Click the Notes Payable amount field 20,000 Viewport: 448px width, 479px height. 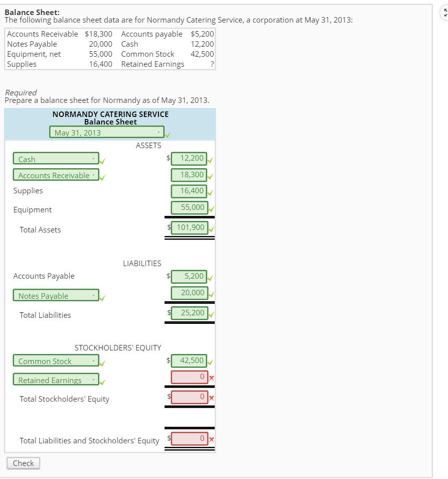pyautogui.click(x=189, y=293)
